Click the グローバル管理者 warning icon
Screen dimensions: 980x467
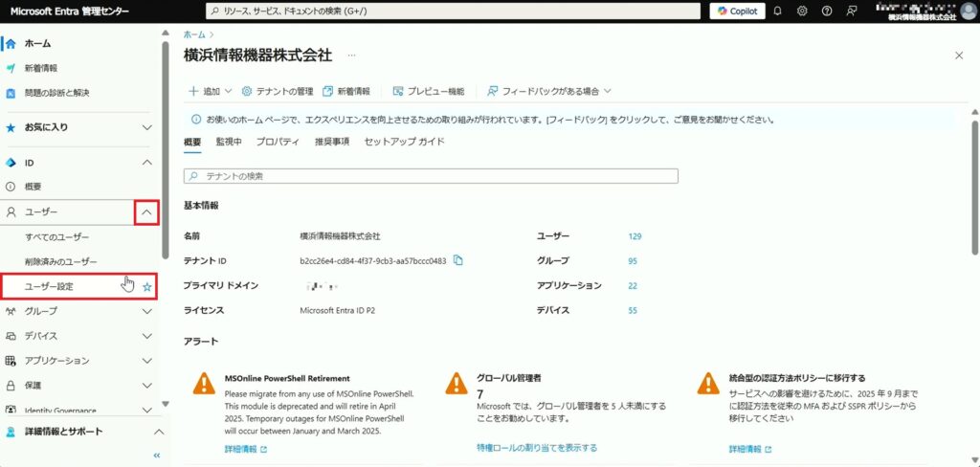457,383
